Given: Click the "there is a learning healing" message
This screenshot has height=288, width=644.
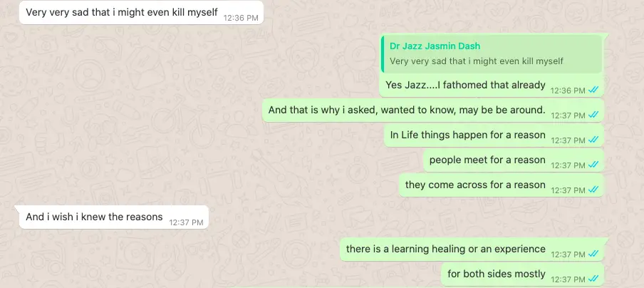Looking at the screenshot, I should (474, 250).
